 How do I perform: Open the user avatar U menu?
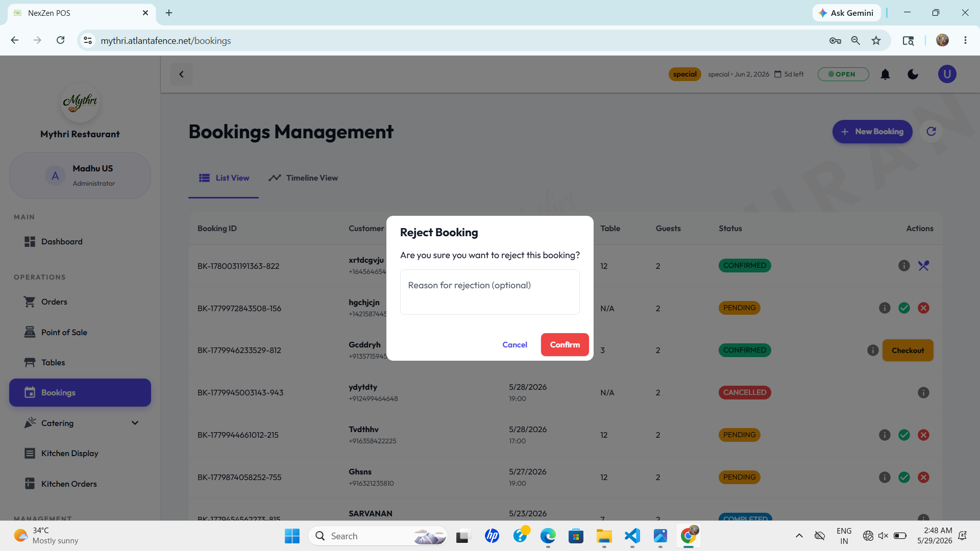tap(947, 74)
